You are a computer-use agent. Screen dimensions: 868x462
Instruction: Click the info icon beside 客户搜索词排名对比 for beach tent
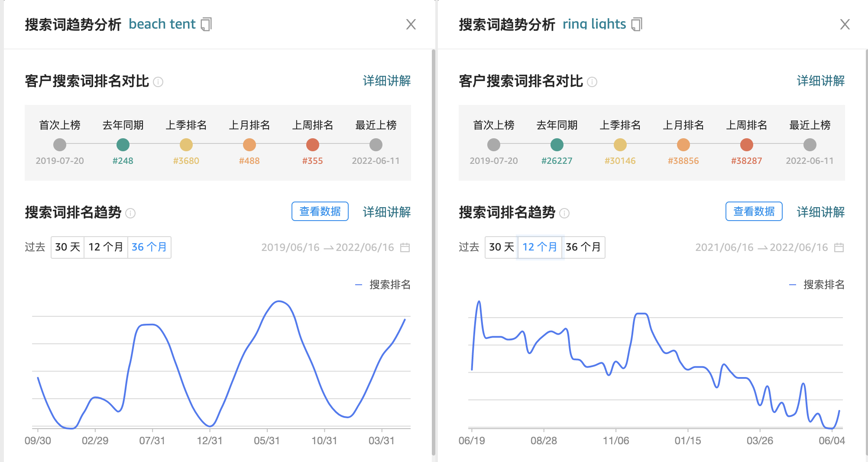[158, 82]
